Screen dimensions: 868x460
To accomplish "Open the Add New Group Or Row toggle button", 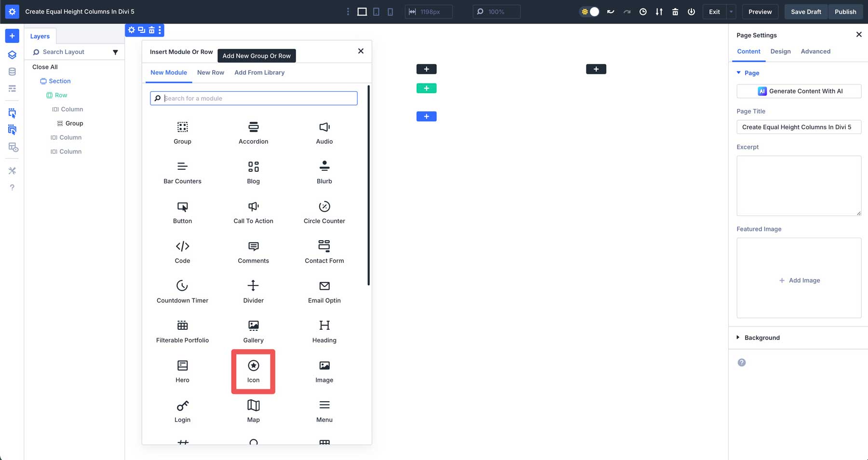I will [256, 55].
